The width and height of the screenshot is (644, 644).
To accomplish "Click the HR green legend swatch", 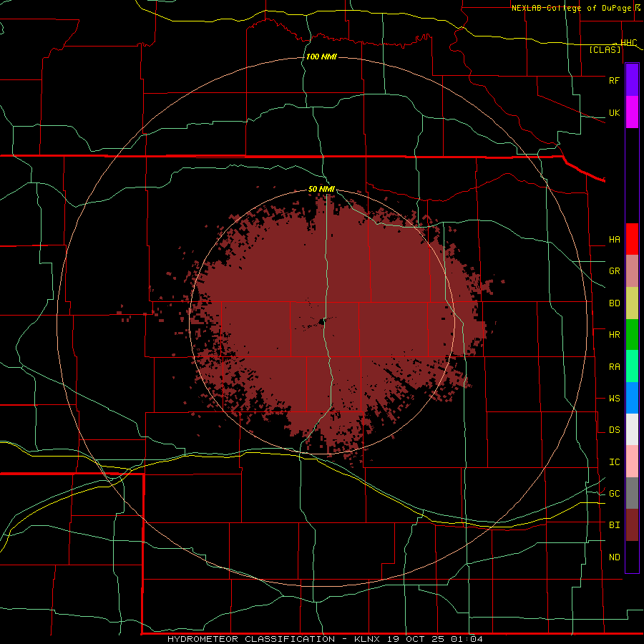I will pos(632,335).
